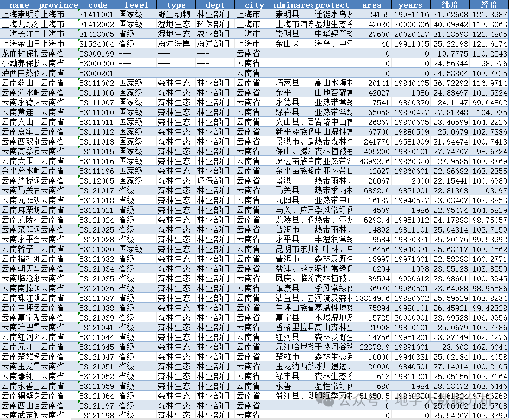Select the area value 241776

click(x=371, y=142)
